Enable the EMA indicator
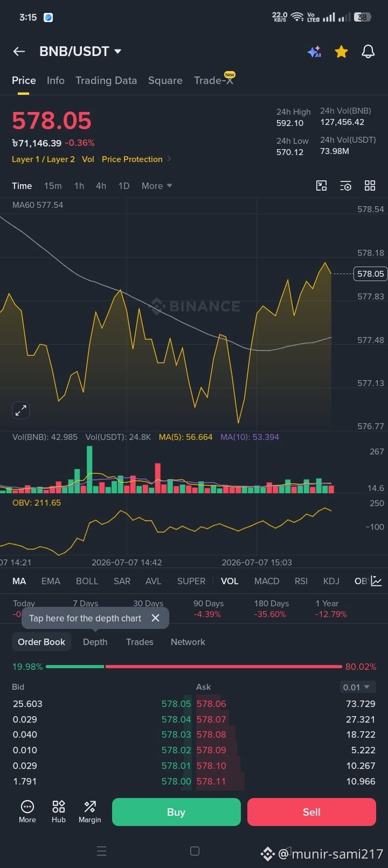Image resolution: width=388 pixels, height=868 pixels. (51, 581)
